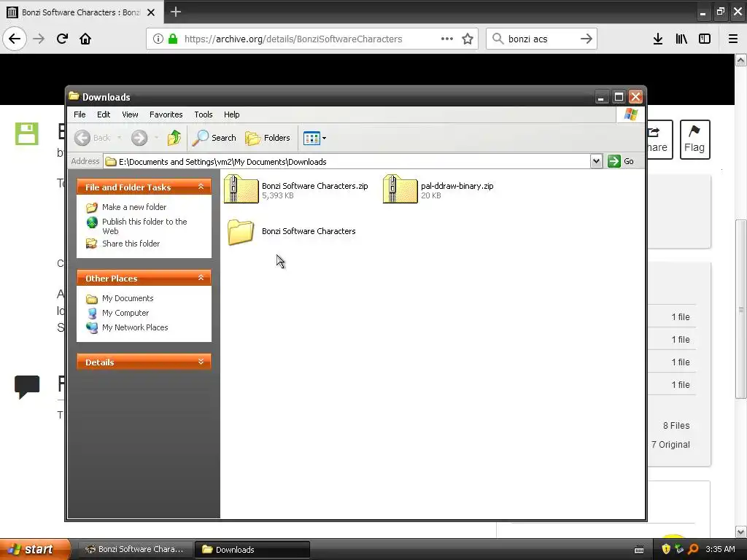The width and height of the screenshot is (747, 560).
Task: Click Firefox search box with bonzi acs
Action: click(x=541, y=39)
